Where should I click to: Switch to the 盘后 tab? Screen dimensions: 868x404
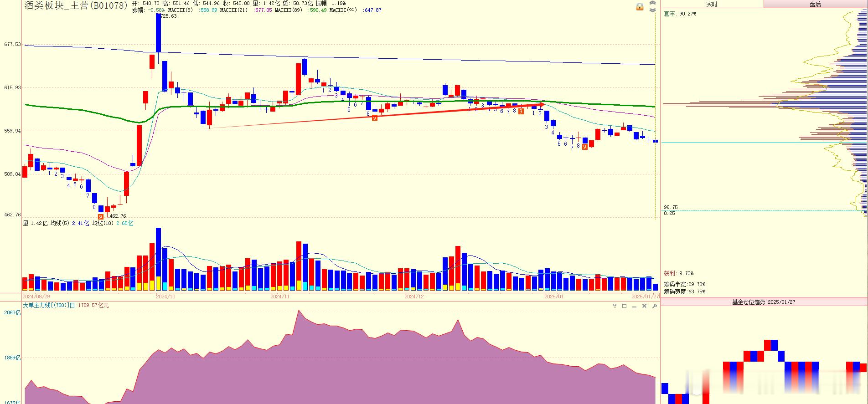(x=815, y=4)
